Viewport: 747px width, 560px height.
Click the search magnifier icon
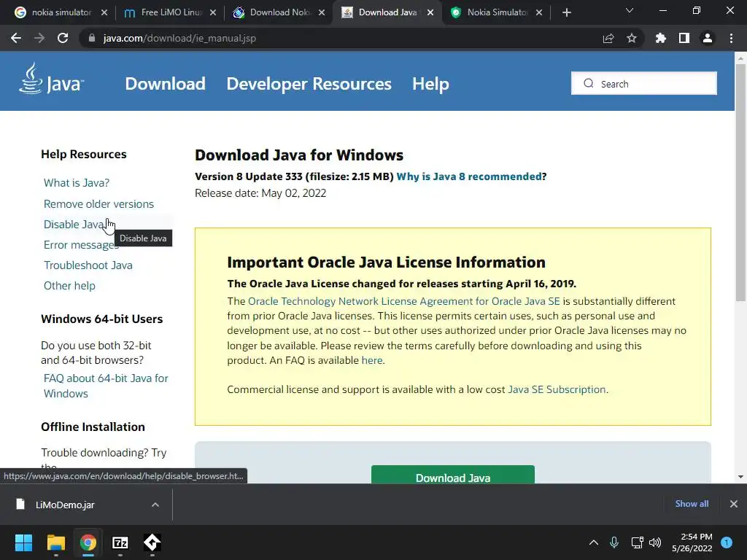(589, 83)
